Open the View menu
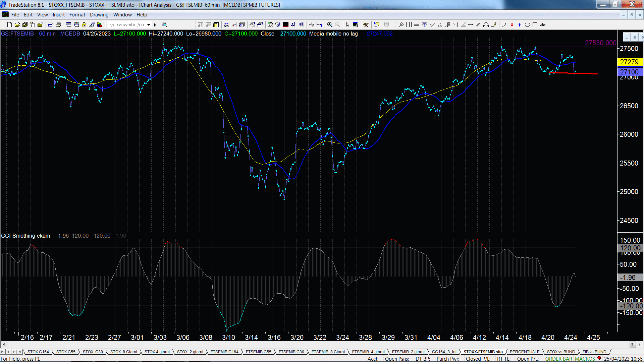644x362 pixels. pos(42,15)
